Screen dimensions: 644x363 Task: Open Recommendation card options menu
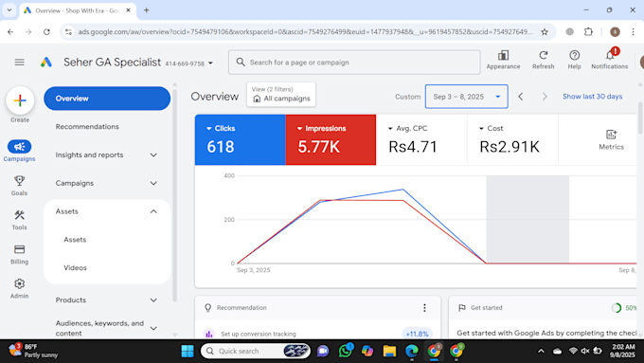point(424,307)
